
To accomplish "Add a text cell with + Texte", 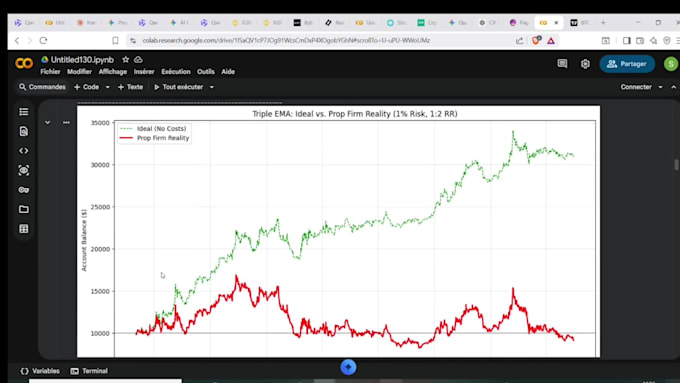I will point(130,87).
